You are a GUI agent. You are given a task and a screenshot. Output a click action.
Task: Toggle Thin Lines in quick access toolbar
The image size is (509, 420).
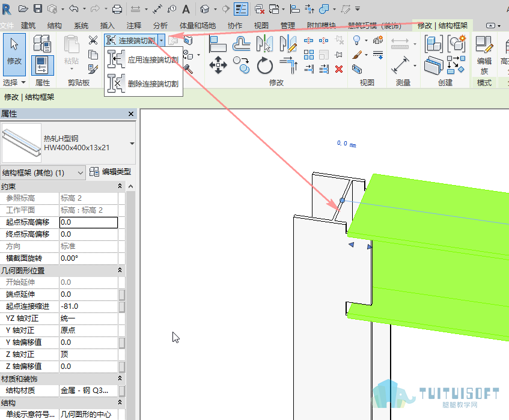pos(241,9)
